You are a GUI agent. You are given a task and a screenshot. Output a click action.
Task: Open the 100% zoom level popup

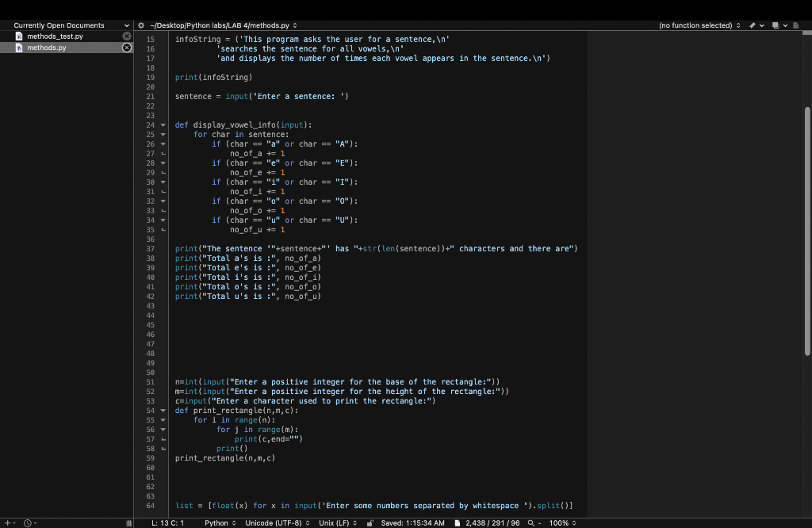point(562,522)
